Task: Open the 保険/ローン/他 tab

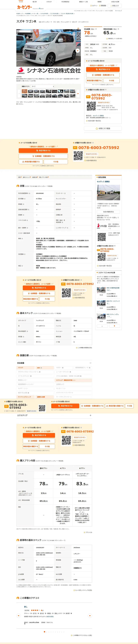Action: (x=83, y=2)
